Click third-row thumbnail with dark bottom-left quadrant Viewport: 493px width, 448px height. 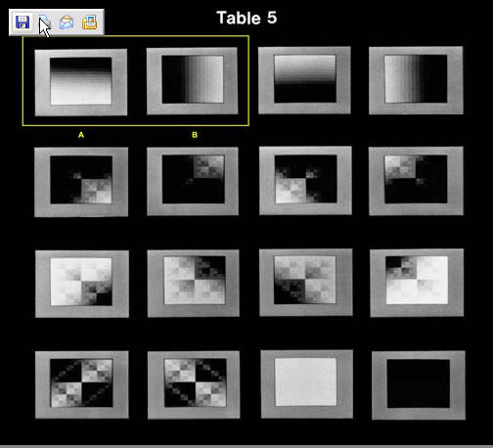coord(306,283)
